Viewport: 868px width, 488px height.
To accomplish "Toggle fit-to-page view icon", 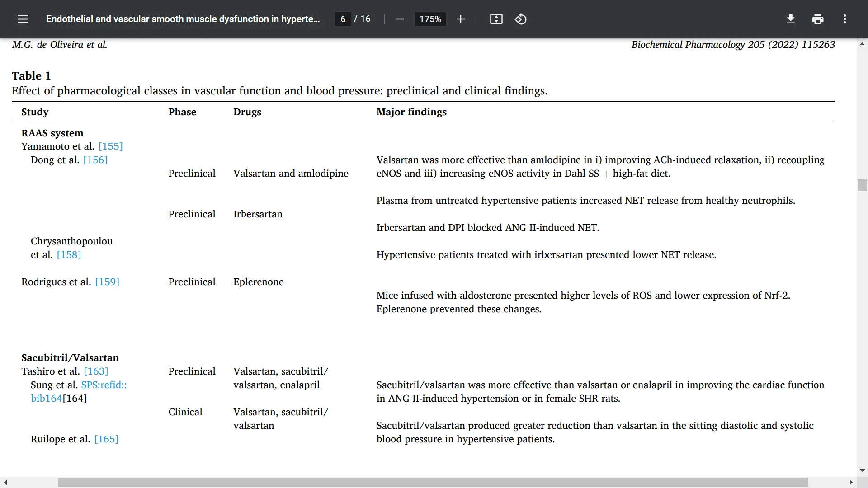I will tap(496, 19).
